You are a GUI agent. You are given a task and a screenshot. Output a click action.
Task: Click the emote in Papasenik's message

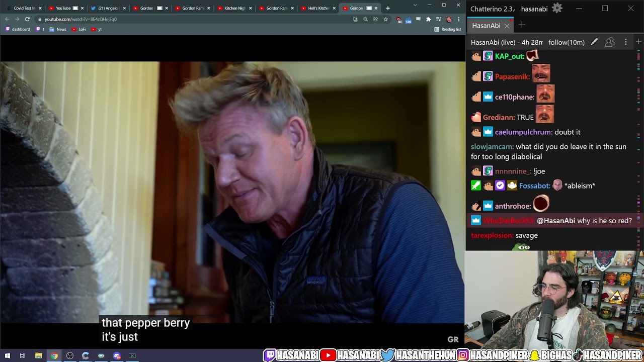(541, 73)
